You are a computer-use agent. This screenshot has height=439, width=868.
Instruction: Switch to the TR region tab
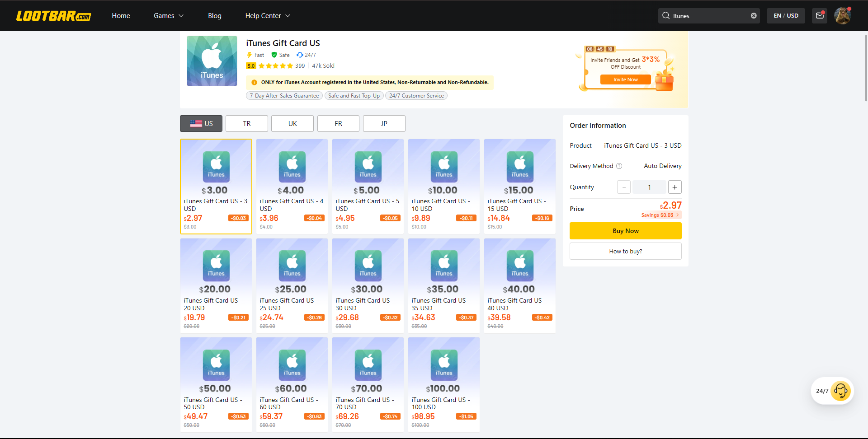247,123
